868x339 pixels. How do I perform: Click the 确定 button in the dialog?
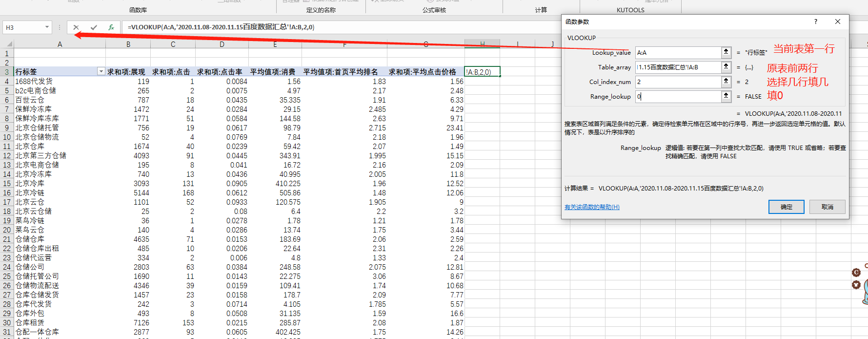click(x=786, y=207)
